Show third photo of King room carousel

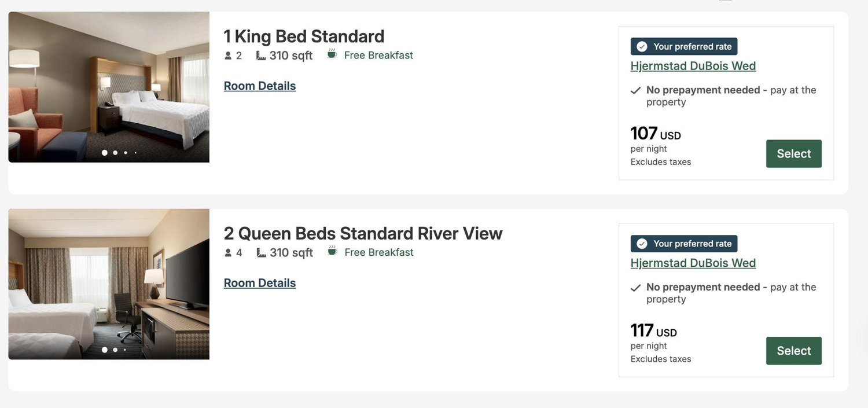(126, 153)
